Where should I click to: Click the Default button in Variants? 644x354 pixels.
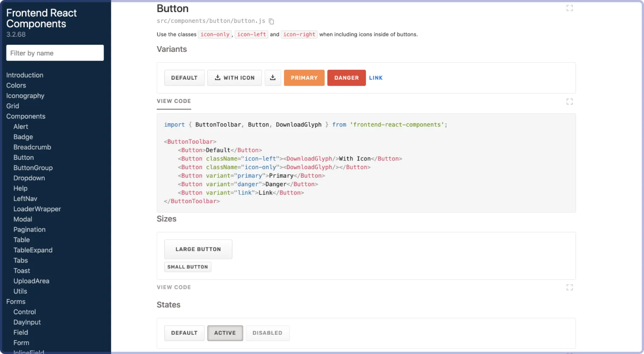point(184,78)
